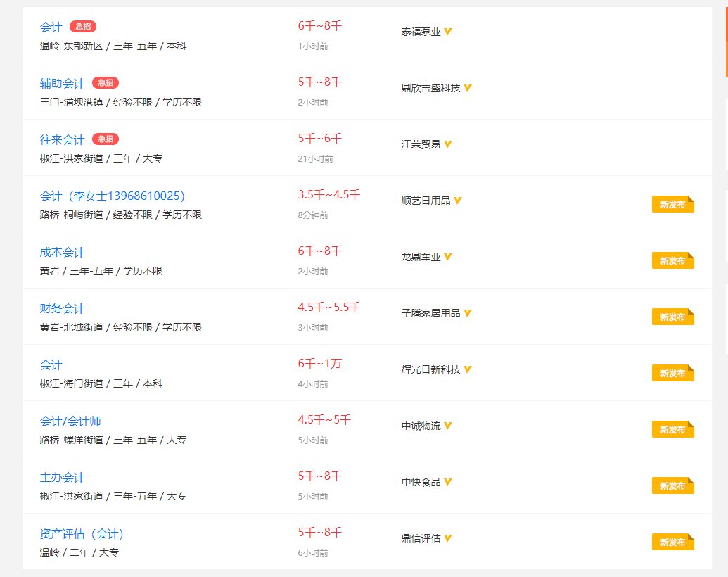Click the text 温岭 / 二年 / 大专
The image size is (728, 577).
tap(79, 552)
